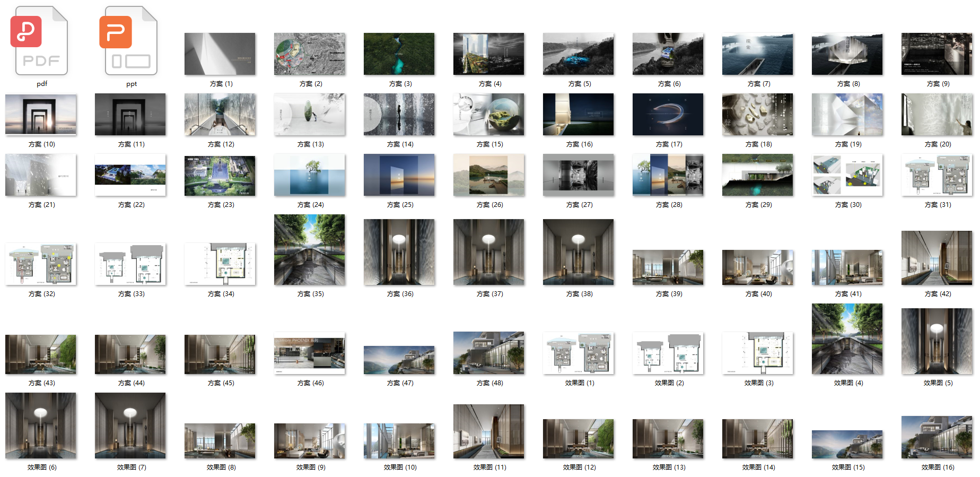This screenshot has width=980, height=477.
Task: Open the 方案 (1) thumbnail
Action: 220,54
